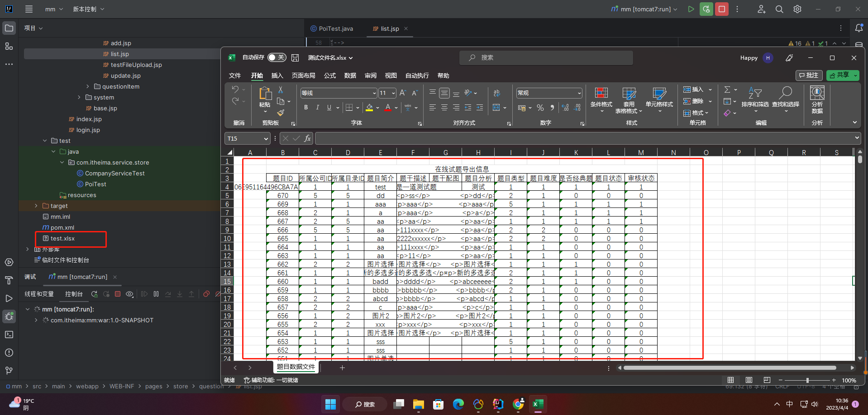The width and height of the screenshot is (868, 415).
Task: Switch to the 控制台 debug tab
Action: [x=74, y=294]
